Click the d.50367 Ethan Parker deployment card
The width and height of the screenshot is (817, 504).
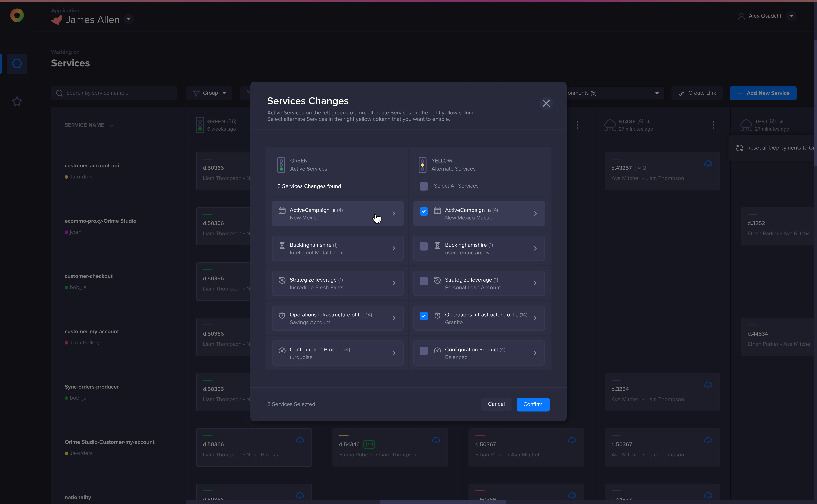tap(526, 447)
